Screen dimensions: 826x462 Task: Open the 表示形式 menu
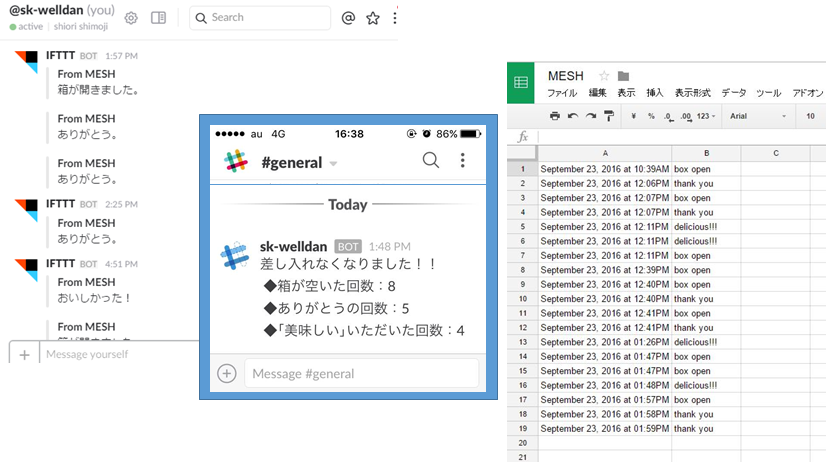693,93
